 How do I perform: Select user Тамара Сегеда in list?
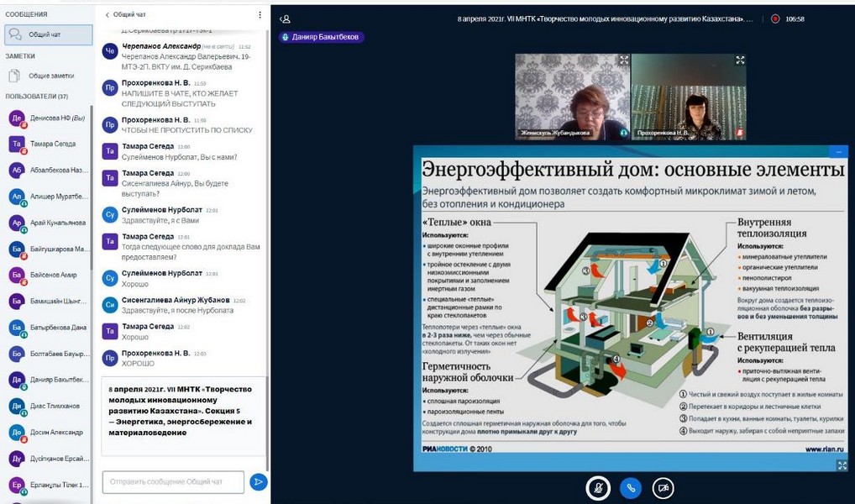click(x=47, y=144)
